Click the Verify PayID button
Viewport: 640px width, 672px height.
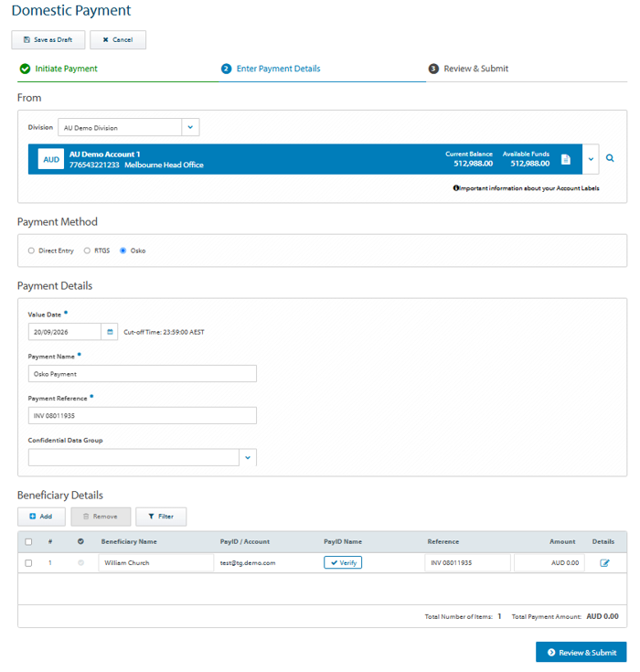(x=343, y=562)
